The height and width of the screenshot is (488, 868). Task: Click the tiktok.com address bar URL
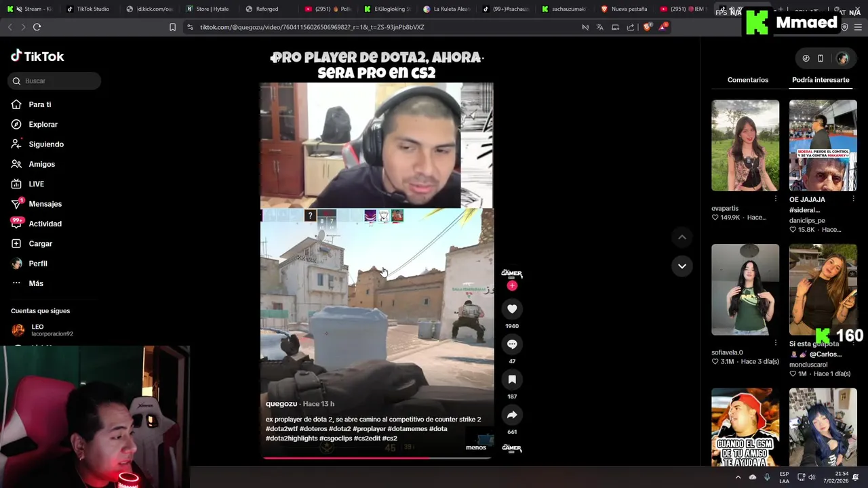[x=312, y=27]
